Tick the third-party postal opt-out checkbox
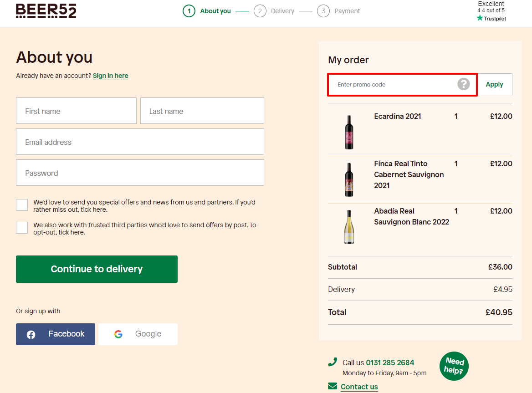Screen dimensions: 532x393 [x=22, y=227]
